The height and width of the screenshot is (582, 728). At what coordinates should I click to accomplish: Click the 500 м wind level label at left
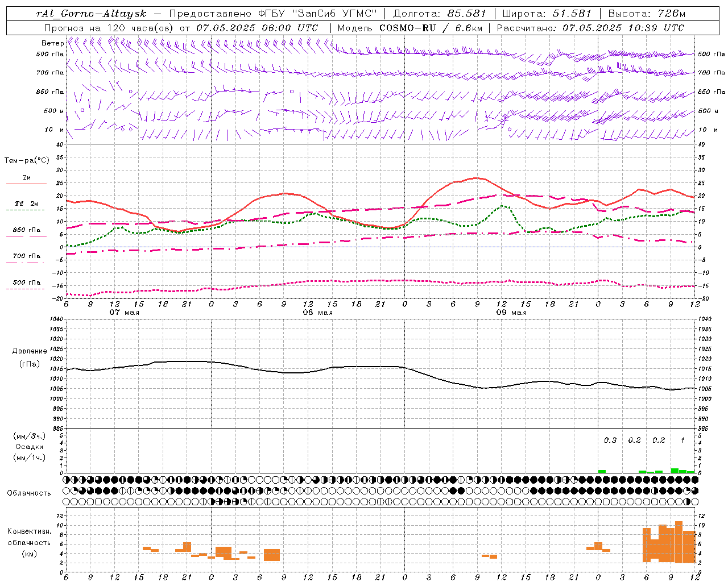[x=55, y=111]
